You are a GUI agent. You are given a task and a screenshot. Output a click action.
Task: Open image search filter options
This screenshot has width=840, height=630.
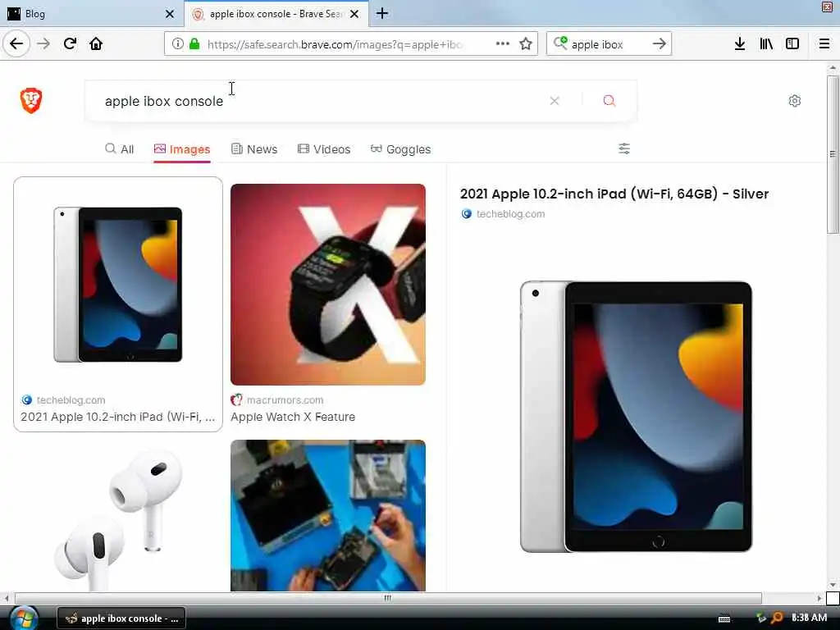[624, 148]
